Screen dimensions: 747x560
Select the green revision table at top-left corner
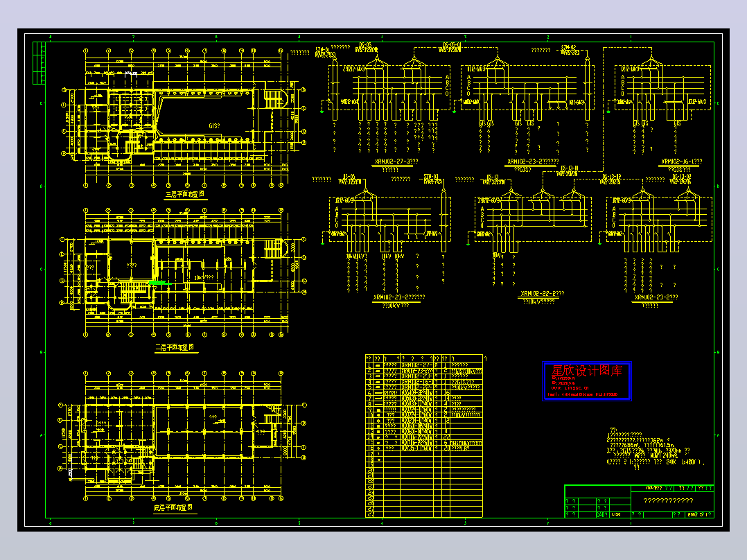pos(39,63)
